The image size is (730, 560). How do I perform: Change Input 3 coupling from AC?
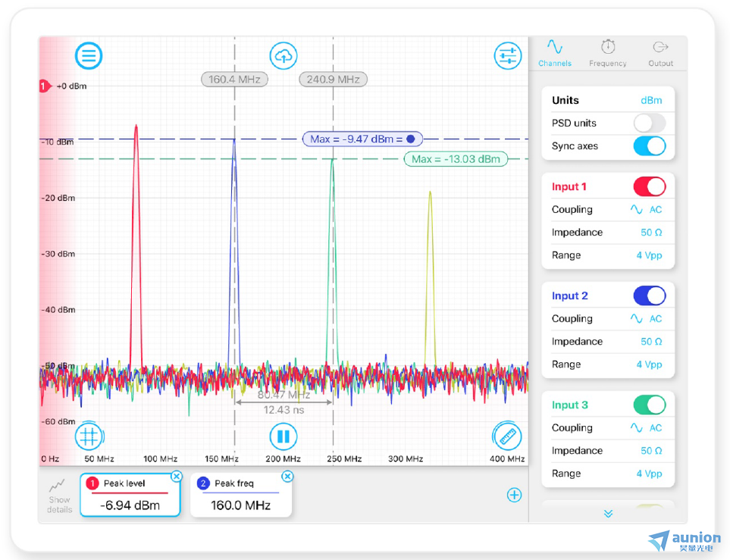click(x=646, y=428)
